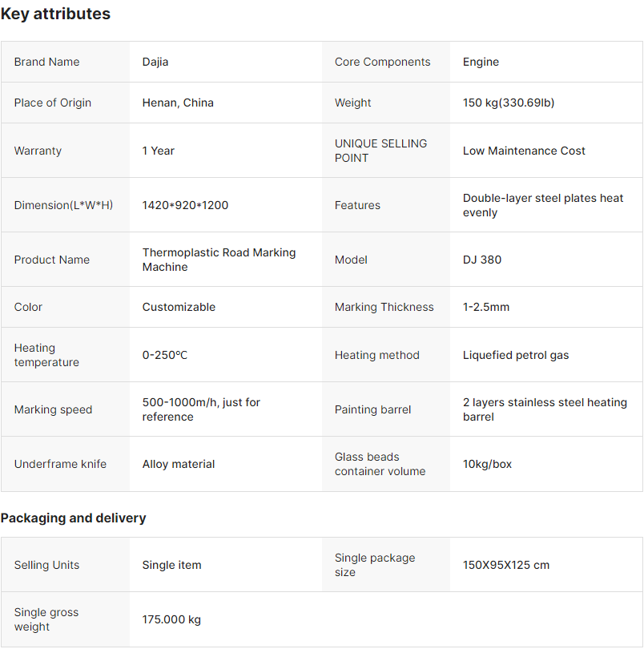
Task: Click the 0-250℃ heating temperature value
Action: 165,355
